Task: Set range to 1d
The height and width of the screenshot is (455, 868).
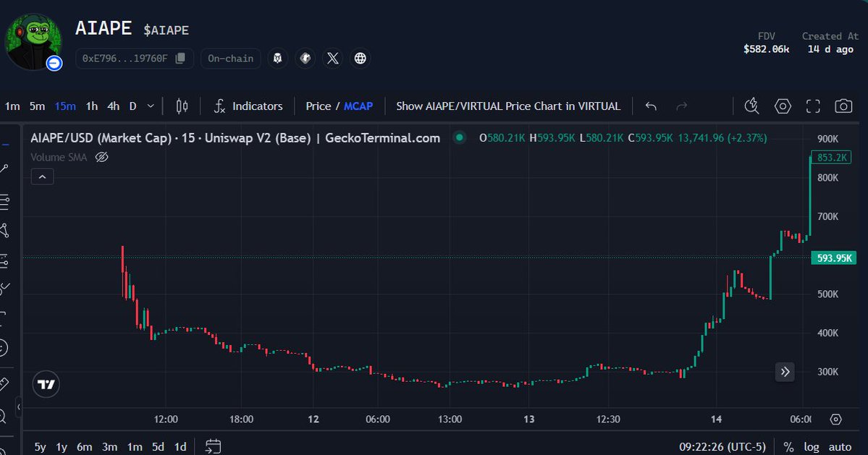Action: pos(180,447)
